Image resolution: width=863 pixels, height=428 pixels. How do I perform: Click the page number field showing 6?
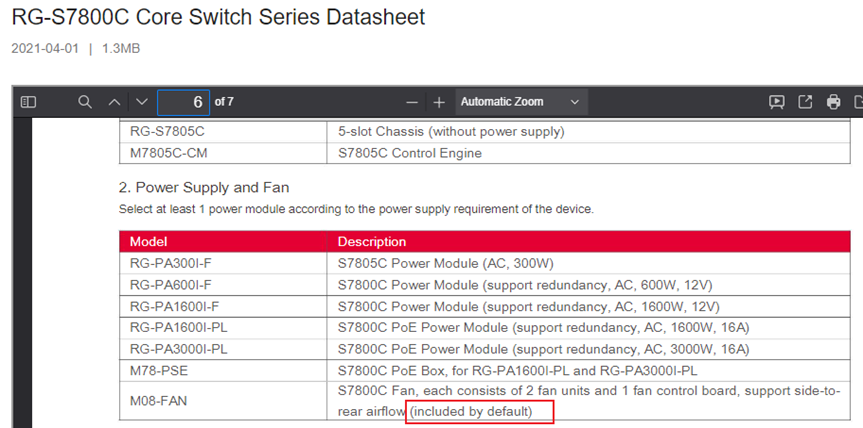tap(183, 102)
